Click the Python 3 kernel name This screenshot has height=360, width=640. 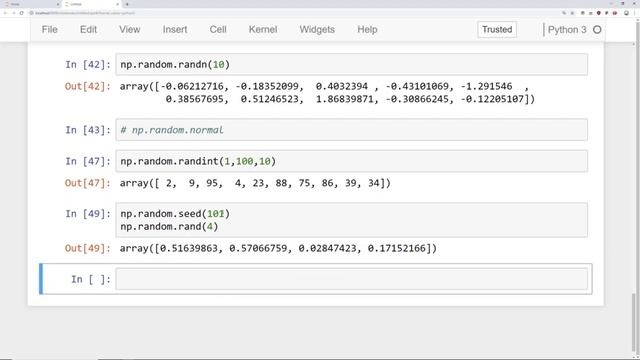[x=567, y=30]
